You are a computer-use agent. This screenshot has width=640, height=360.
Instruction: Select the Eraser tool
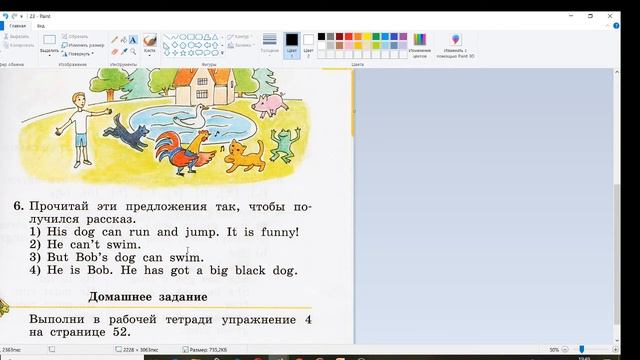tap(115, 52)
